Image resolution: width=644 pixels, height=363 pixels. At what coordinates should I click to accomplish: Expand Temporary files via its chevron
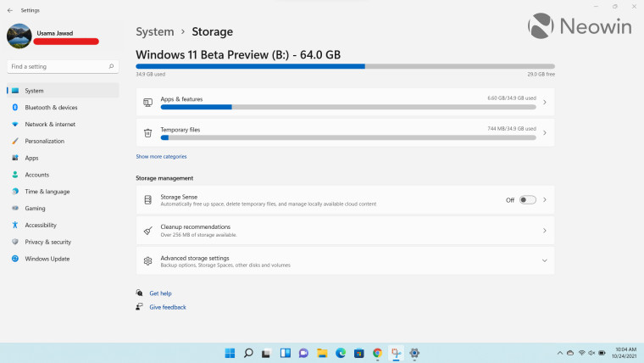pyautogui.click(x=545, y=133)
